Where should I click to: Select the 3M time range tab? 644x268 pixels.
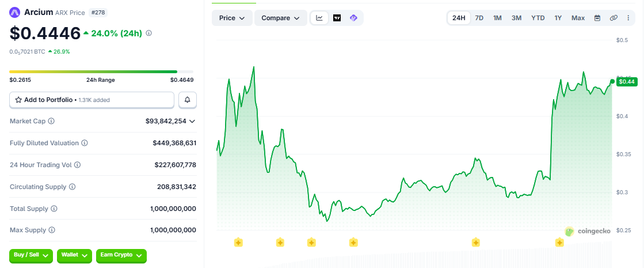click(x=517, y=18)
